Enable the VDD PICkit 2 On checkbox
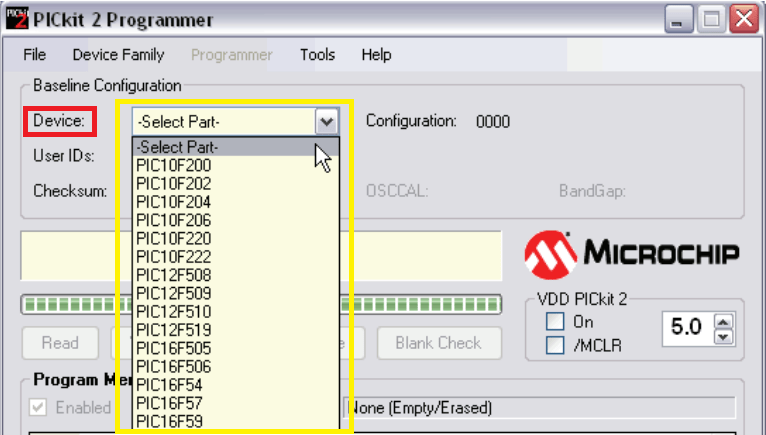Image resolution: width=766 pixels, height=435 pixels. click(x=555, y=323)
